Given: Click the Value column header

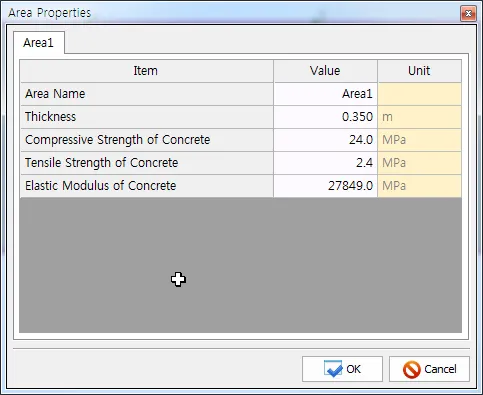Looking at the screenshot, I should coord(325,71).
